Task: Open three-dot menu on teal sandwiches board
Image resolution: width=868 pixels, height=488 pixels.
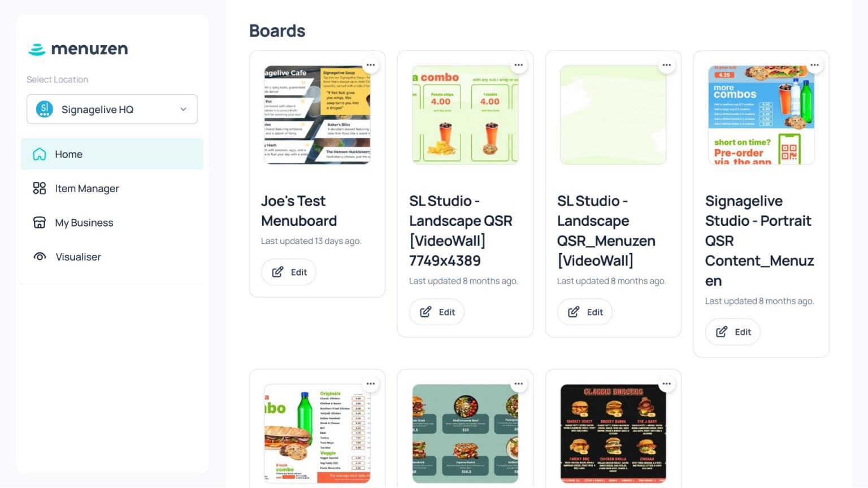Action: (x=519, y=384)
